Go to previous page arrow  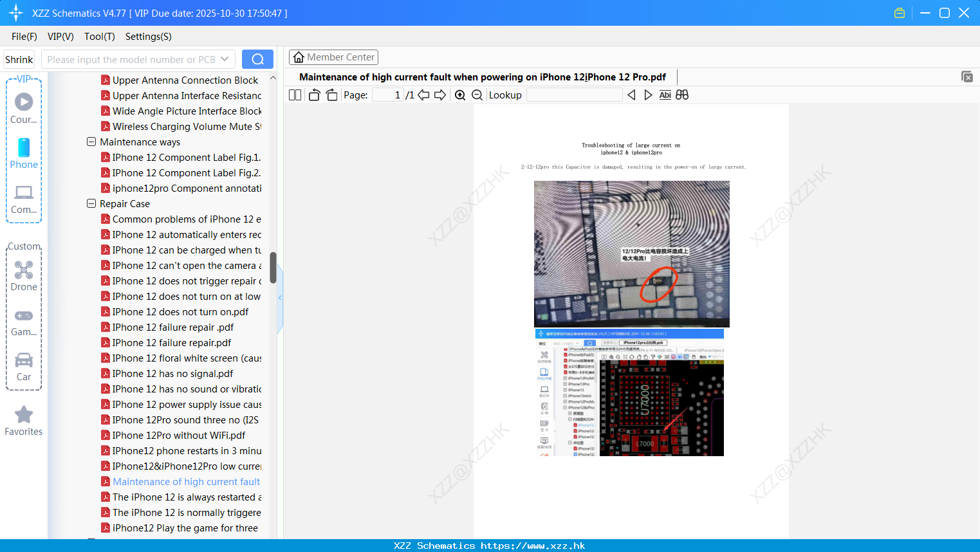coord(423,95)
